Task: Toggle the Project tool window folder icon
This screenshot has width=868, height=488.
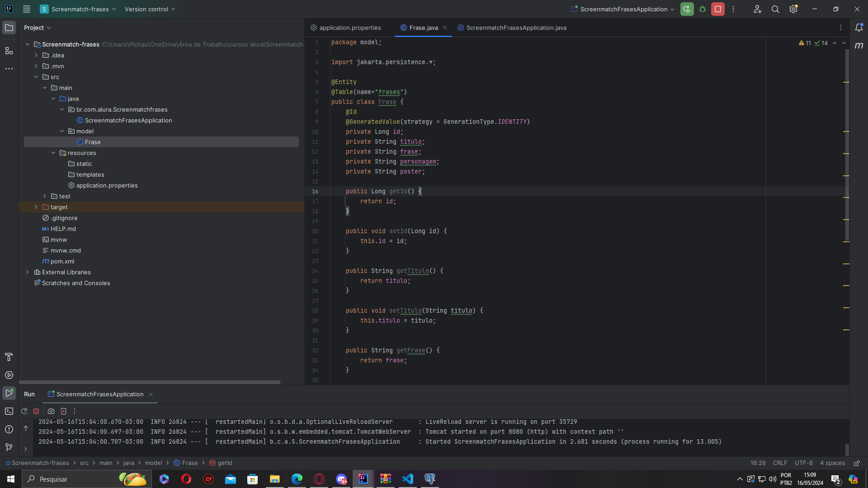Action: coord(9,28)
